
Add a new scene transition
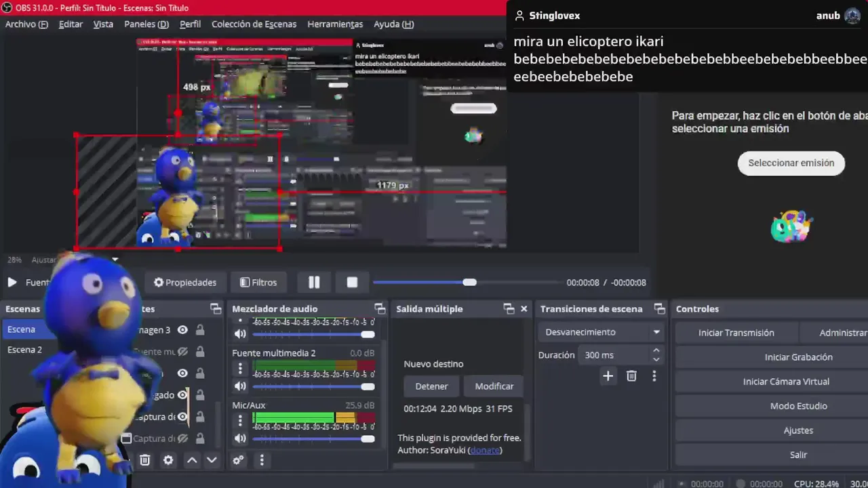pos(608,375)
